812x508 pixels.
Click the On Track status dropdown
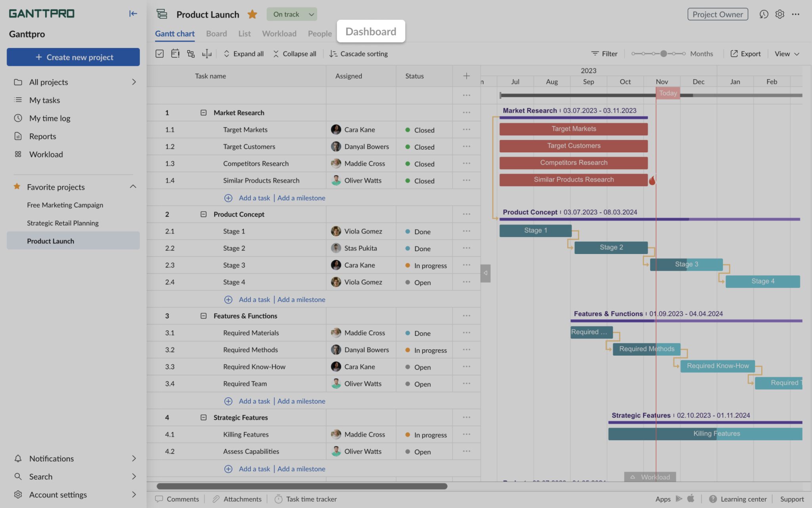point(292,14)
